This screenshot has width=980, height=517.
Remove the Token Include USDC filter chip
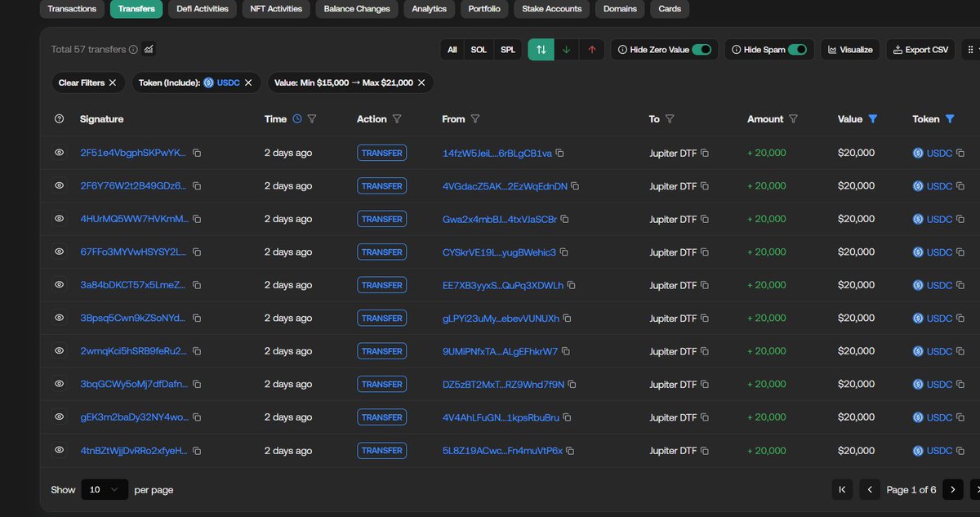tap(248, 82)
